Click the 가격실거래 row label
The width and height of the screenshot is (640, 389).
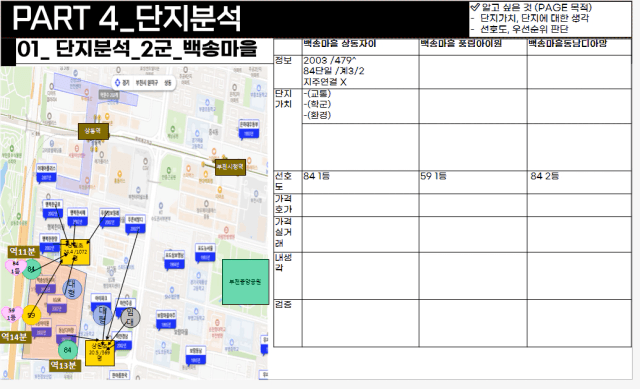click(x=283, y=233)
